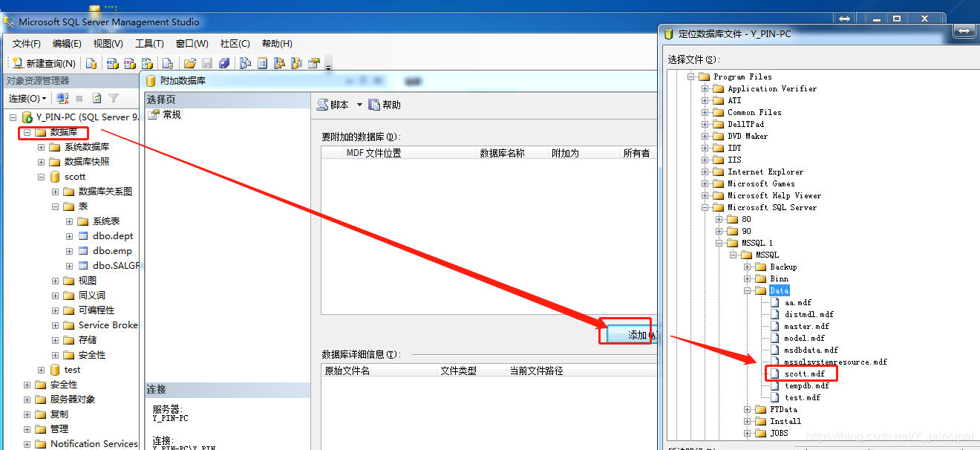The image size is (980, 450).
Task: Click the 原始文件名 column header
Action: pyautogui.click(x=379, y=371)
